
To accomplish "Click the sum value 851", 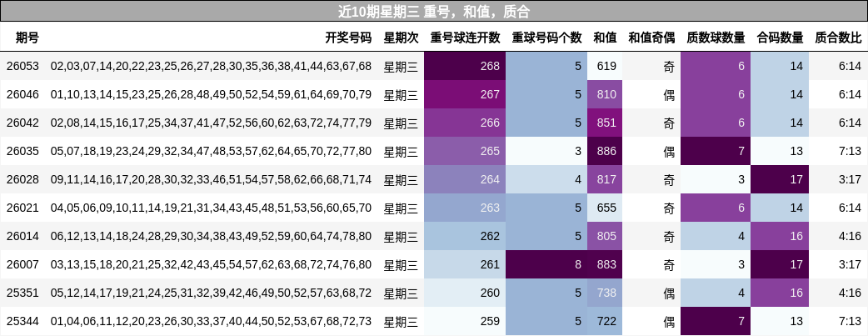I will click(605, 123).
